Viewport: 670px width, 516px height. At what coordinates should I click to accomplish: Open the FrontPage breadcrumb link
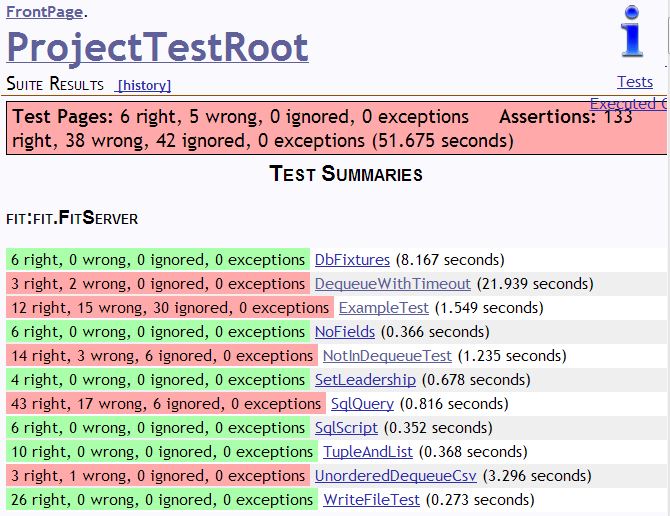click(44, 12)
